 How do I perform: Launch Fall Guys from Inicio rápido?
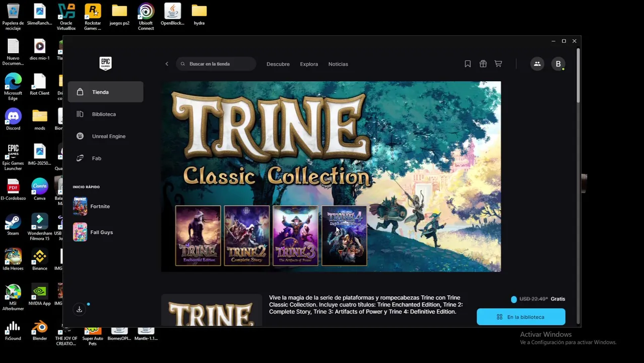coord(93,232)
